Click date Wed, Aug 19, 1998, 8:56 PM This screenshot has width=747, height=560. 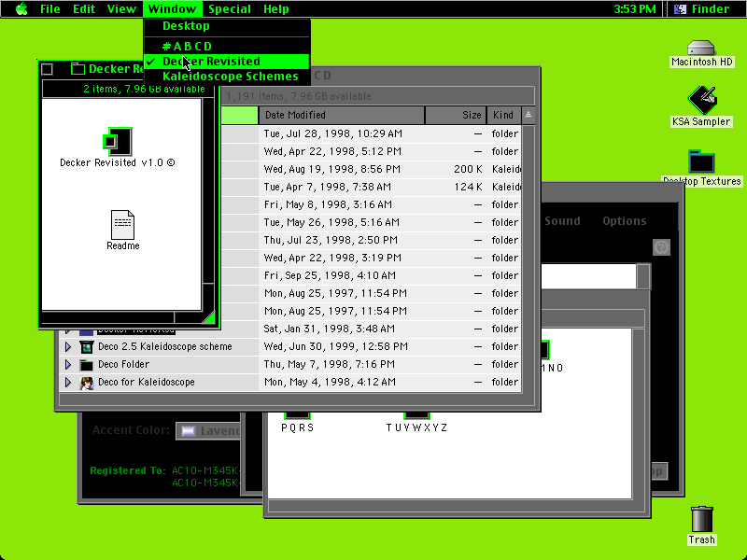[332, 169]
